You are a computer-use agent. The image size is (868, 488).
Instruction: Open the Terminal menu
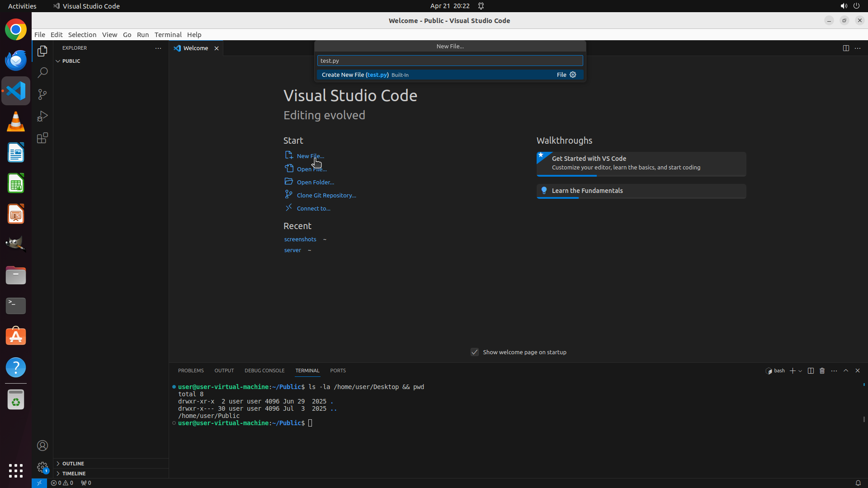coord(168,35)
